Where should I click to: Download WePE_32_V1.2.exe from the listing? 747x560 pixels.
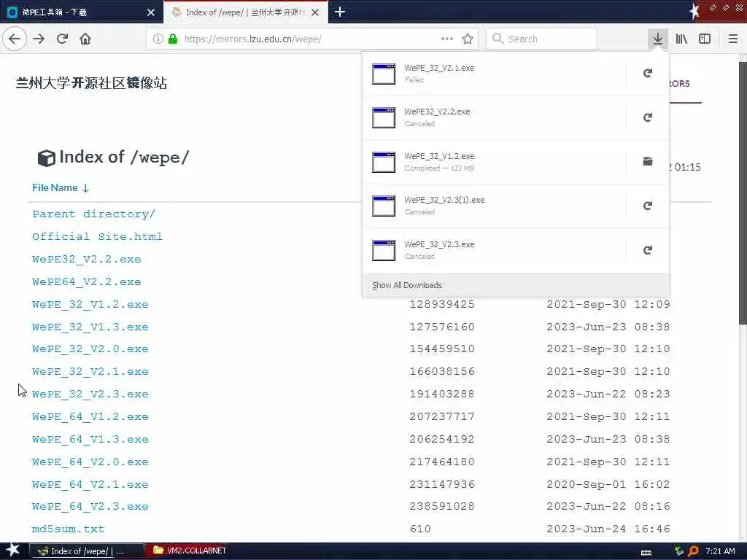[x=90, y=304]
